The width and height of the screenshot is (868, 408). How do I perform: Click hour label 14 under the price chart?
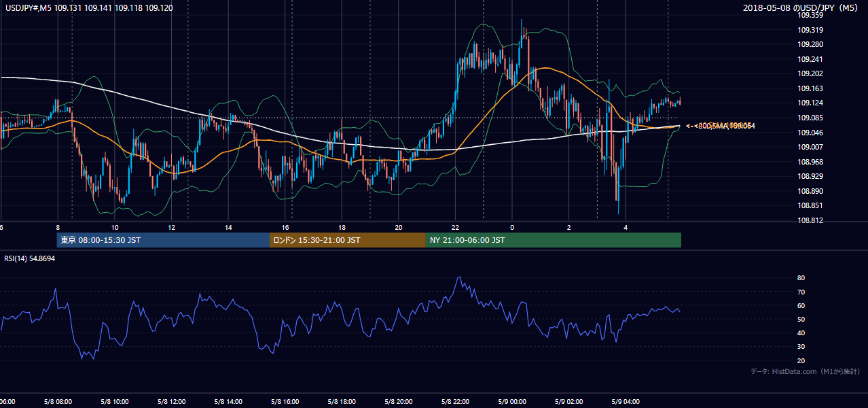coord(229,228)
